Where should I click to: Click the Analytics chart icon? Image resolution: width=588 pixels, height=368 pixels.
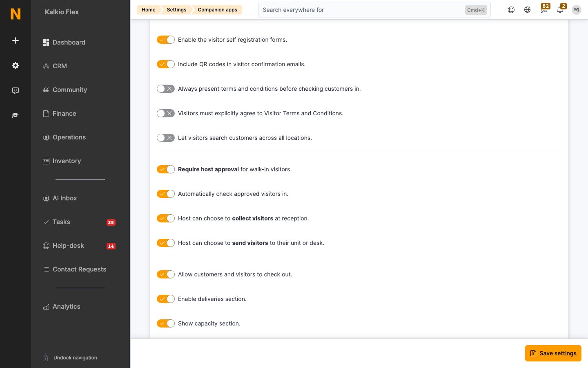pyautogui.click(x=46, y=307)
